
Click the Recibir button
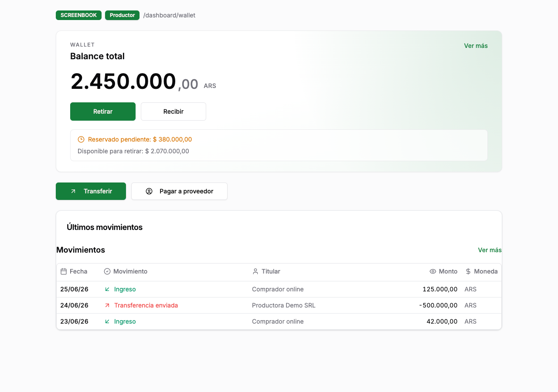[174, 112]
